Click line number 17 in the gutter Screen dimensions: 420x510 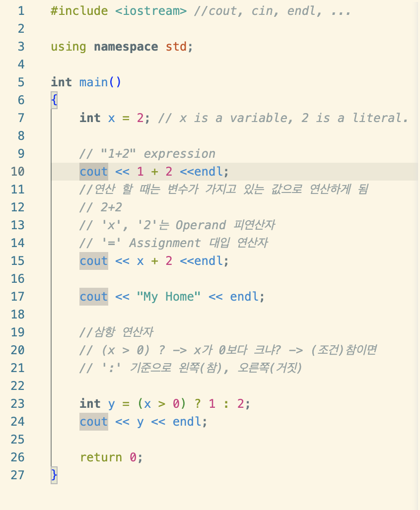pos(17,297)
